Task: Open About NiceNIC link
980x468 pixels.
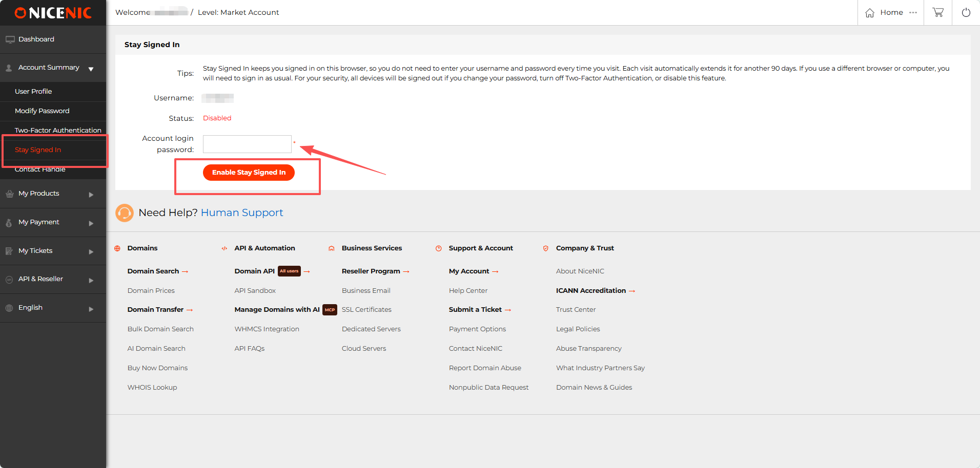Action: (x=580, y=271)
